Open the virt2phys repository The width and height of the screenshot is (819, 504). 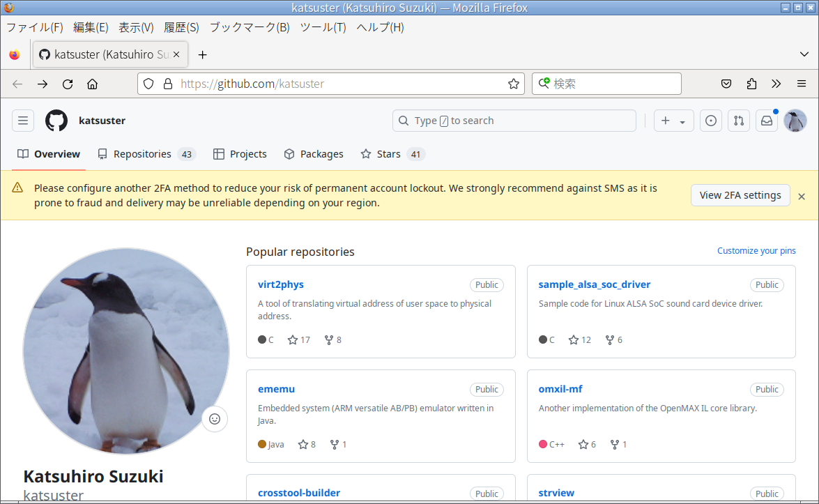pyautogui.click(x=280, y=284)
